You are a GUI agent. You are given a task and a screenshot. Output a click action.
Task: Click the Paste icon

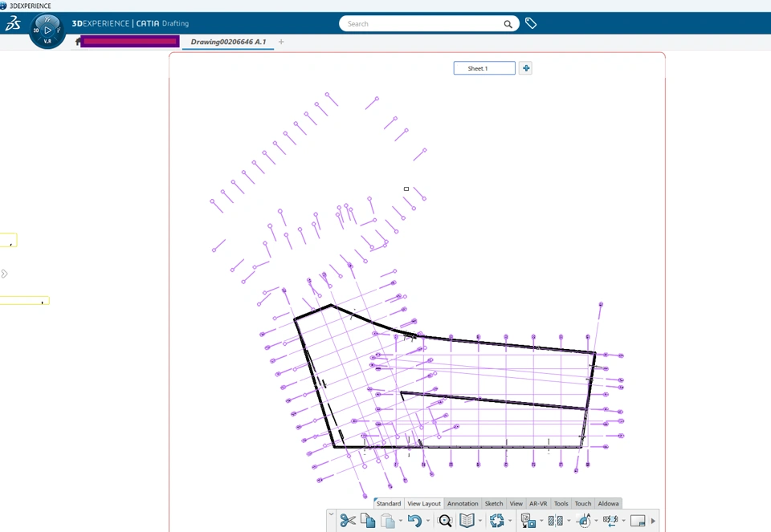pyautogui.click(x=388, y=521)
